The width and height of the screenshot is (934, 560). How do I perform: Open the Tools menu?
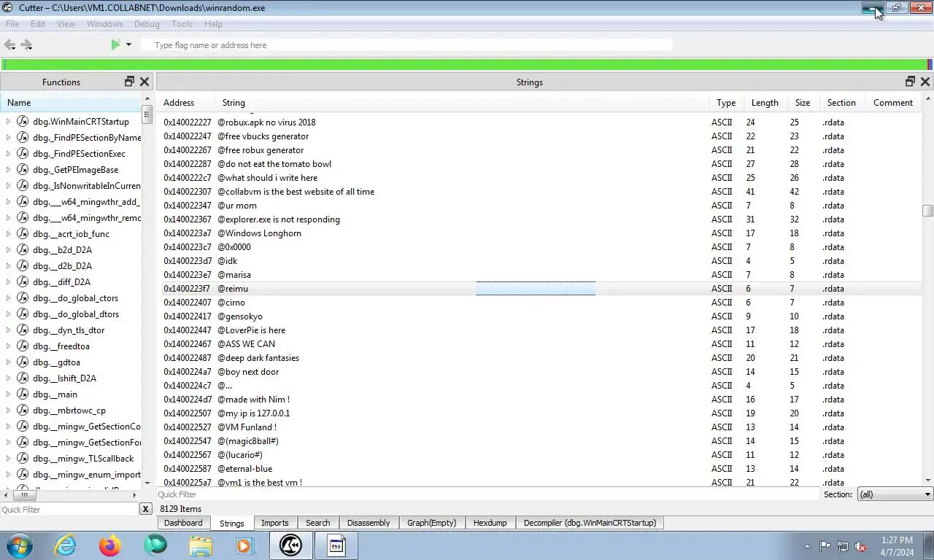pos(182,24)
